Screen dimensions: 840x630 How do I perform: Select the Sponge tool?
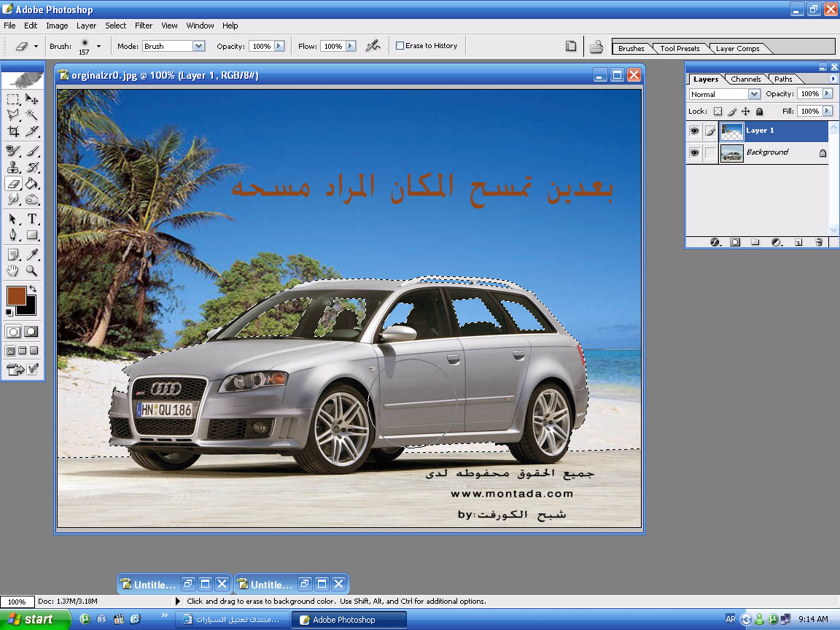click(x=31, y=199)
